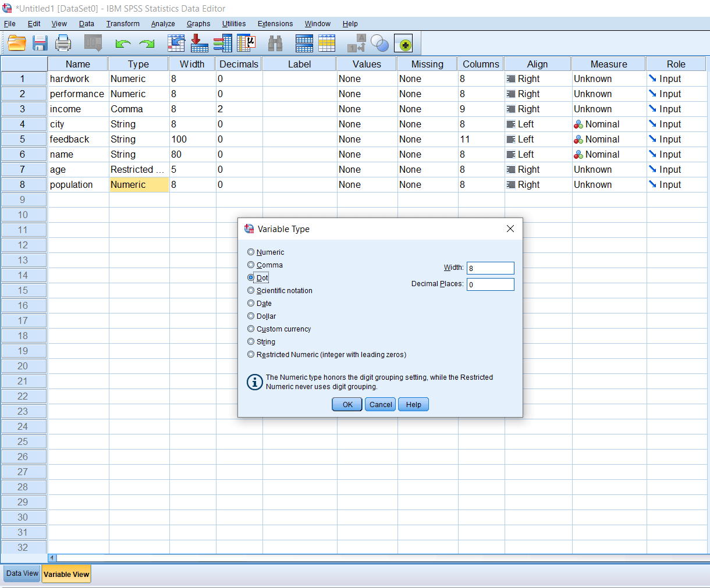The image size is (710, 588).
Task: Click the Input role arrow icon for hardwork
Action: coord(652,79)
